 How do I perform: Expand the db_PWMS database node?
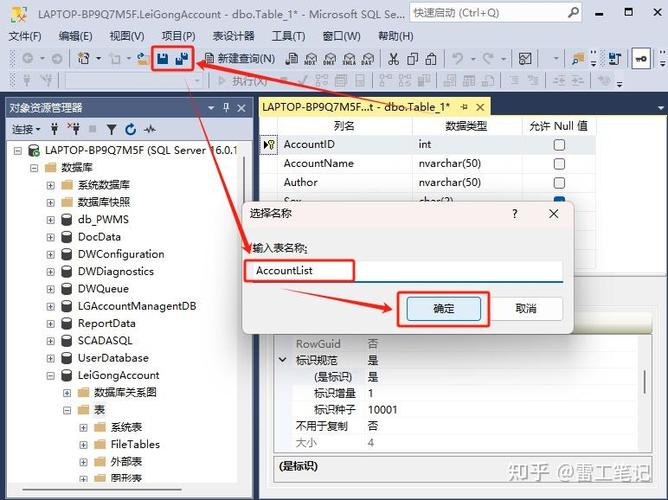(x=50, y=220)
